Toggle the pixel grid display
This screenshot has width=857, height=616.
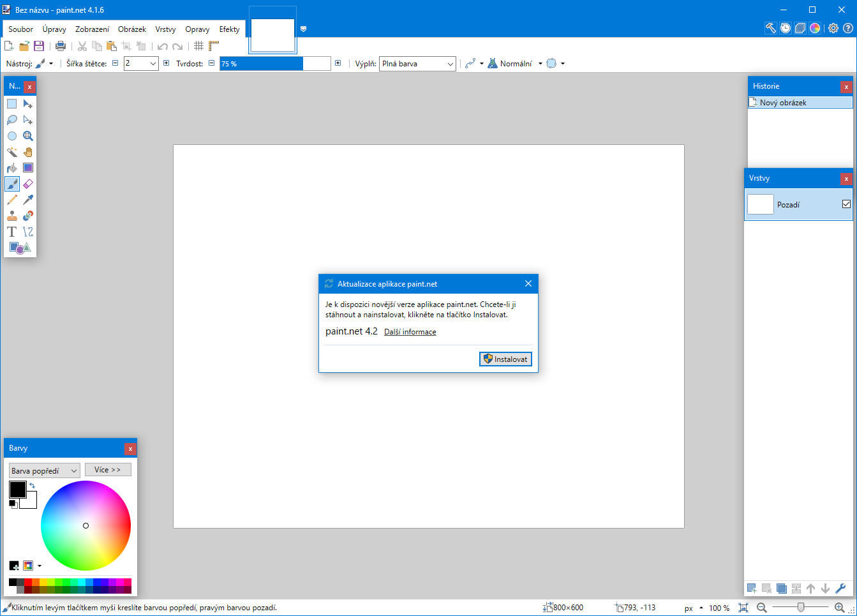[199, 46]
